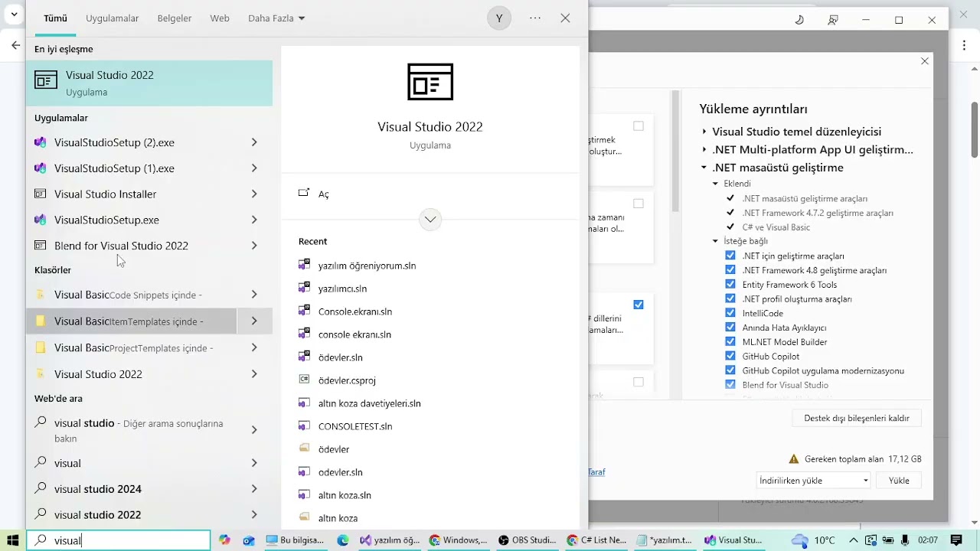Uncheck IntelliCode component
This screenshot has width=980, height=551.
pos(730,313)
